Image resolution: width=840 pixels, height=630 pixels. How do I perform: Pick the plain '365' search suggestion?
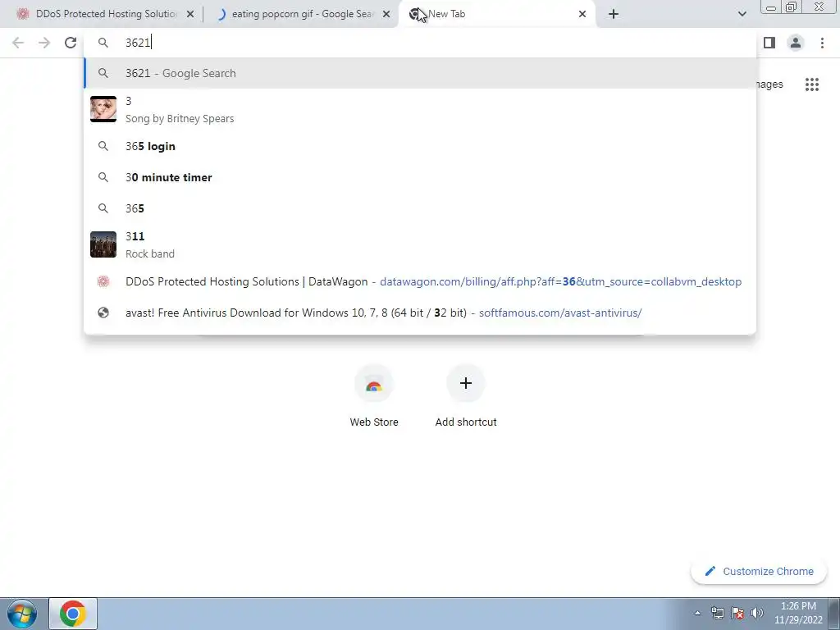coord(421,208)
